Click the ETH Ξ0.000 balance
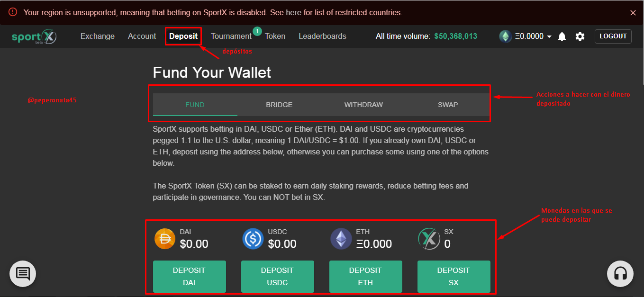 (374, 244)
